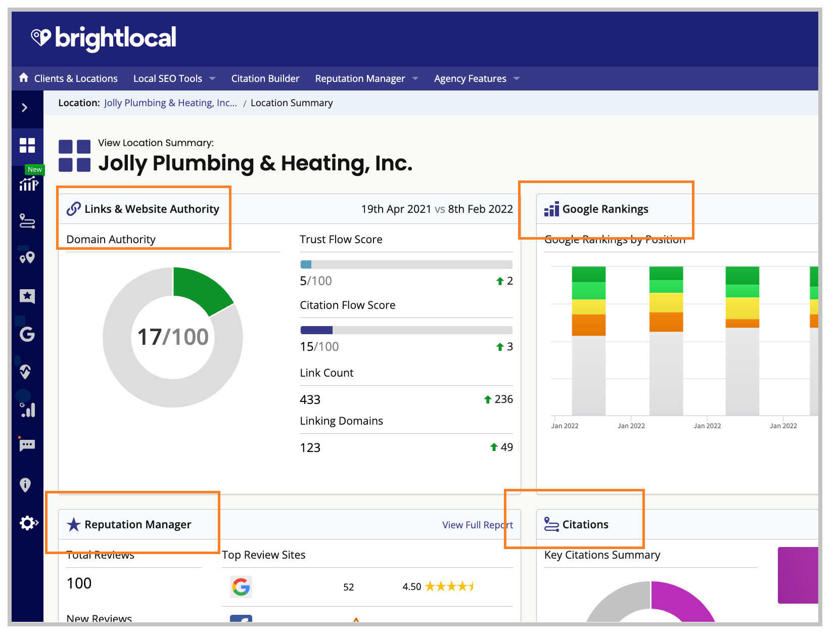This screenshot has height=636, width=840.
Task: Open the star reviews sidebar icon
Action: tap(27, 296)
